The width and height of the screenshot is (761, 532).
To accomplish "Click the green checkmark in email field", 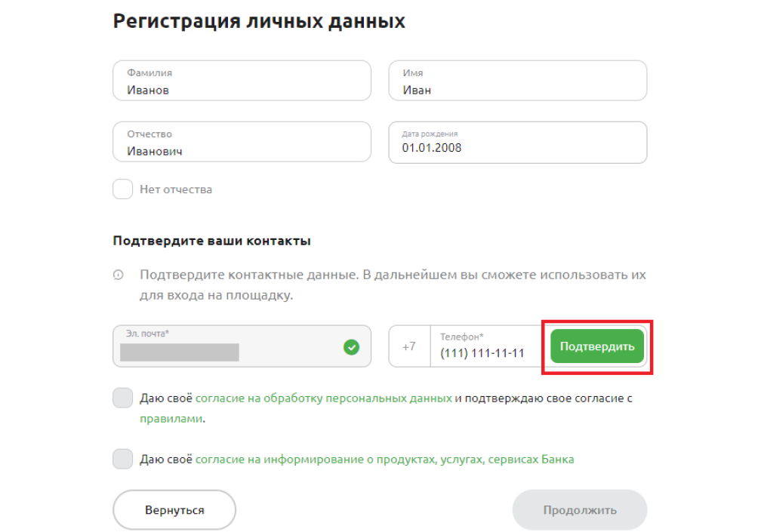I will click(351, 347).
